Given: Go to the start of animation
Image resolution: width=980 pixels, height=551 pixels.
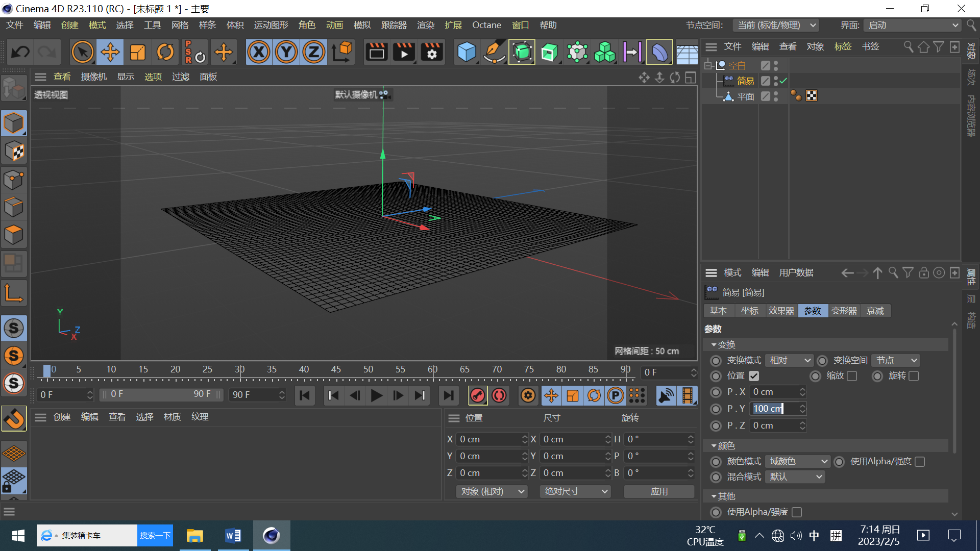Looking at the screenshot, I should coord(305,395).
